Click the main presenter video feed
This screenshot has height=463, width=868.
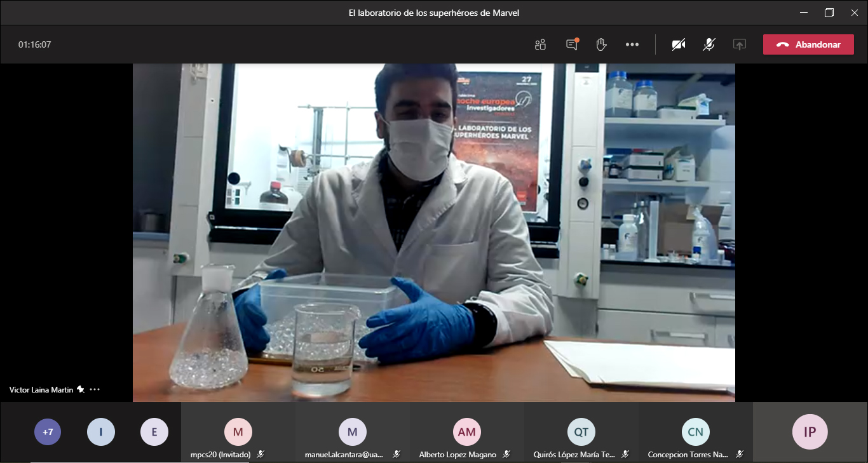(x=433, y=232)
